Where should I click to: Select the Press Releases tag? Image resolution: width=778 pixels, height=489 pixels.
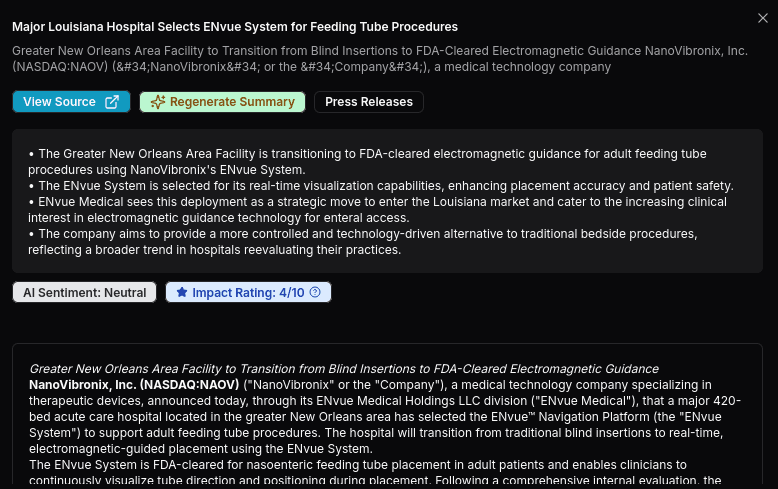pos(369,102)
